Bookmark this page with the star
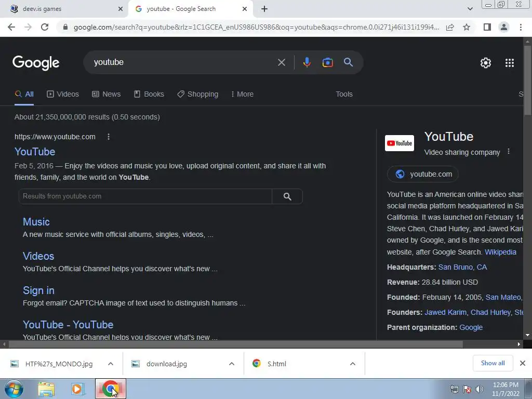This screenshot has width=532, height=399. click(x=467, y=27)
